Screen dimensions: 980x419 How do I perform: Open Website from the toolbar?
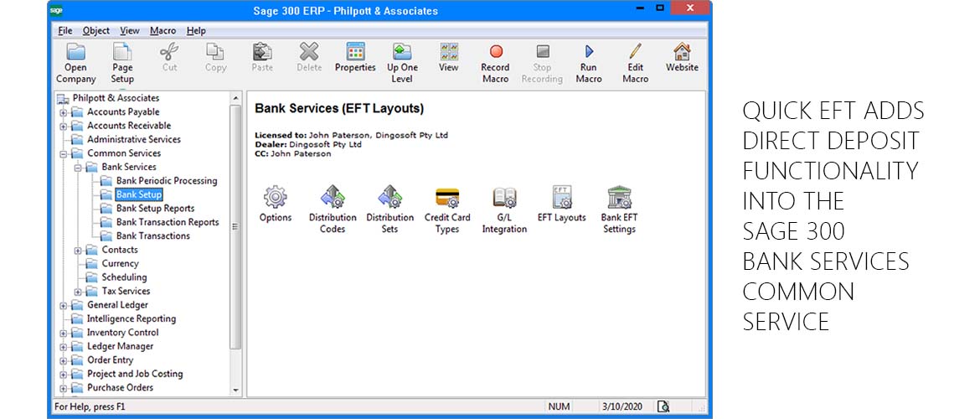[x=682, y=58]
